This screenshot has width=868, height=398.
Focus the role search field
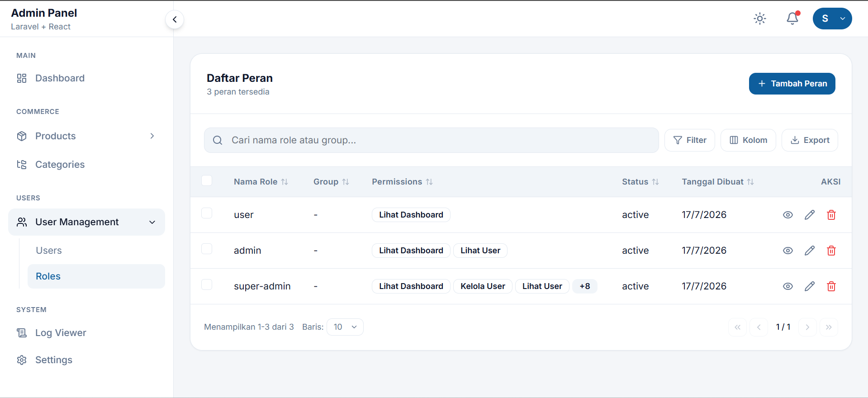(431, 140)
